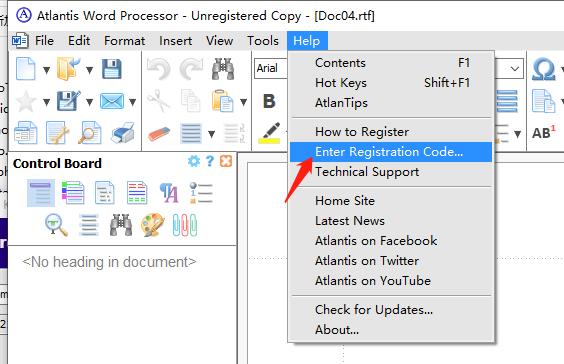Open the font name Arial combo box
This screenshot has width=564, height=364.
point(271,68)
